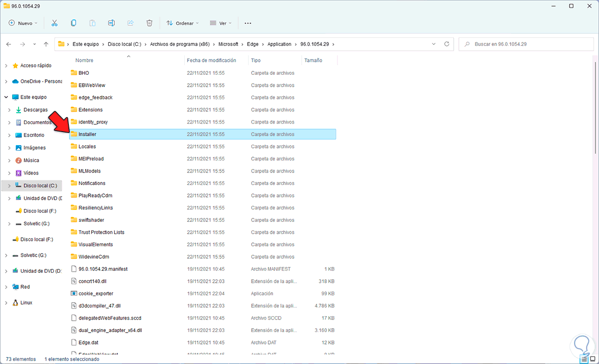Go back with the left arrow
The width and height of the screenshot is (599, 364).
8,44
